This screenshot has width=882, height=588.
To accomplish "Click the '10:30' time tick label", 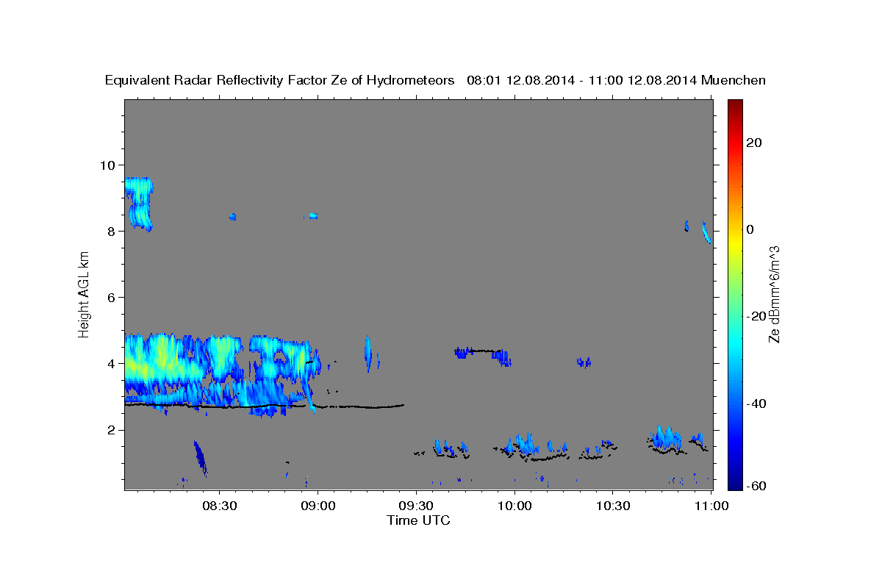I will click(613, 506).
